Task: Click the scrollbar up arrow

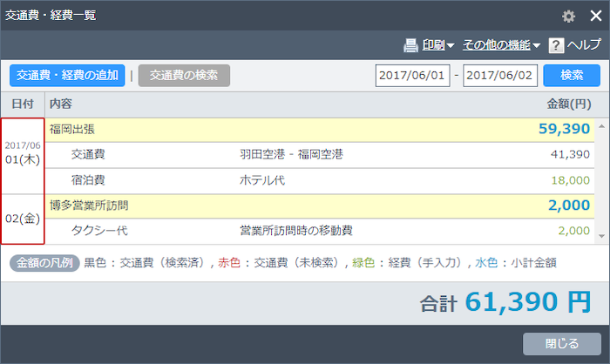Action: 600,126
